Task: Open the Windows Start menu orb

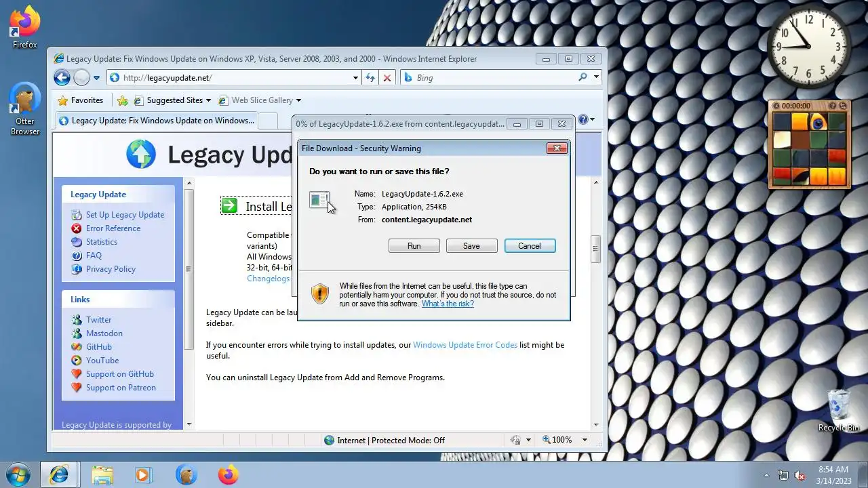Action: pyautogui.click(x=18, y=474)
